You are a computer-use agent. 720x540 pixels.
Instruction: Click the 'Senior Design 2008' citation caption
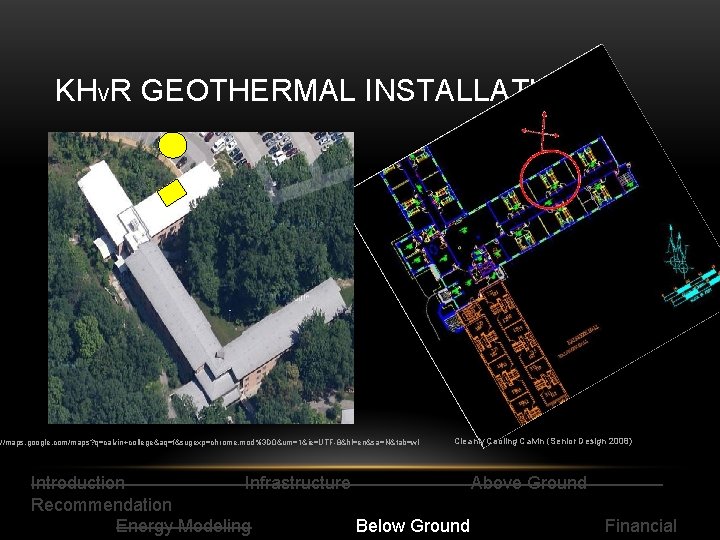(543, 441)
